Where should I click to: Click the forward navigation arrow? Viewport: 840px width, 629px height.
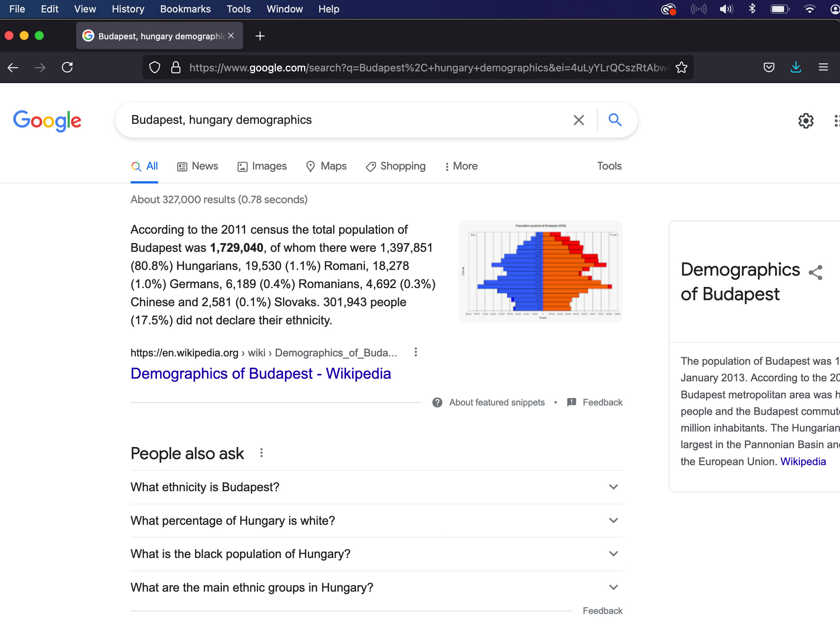point(40,68)
